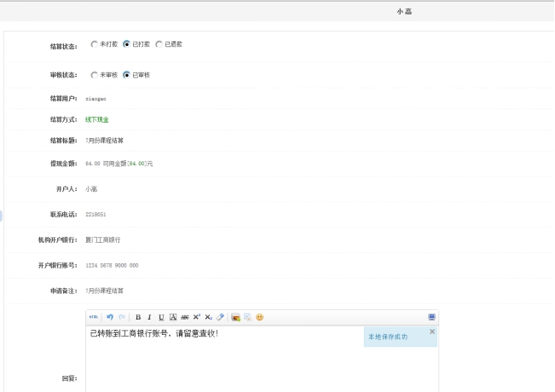555x392 pixels.
Task: Select 已打款 settlement status
Action: (x=126, y=44)
